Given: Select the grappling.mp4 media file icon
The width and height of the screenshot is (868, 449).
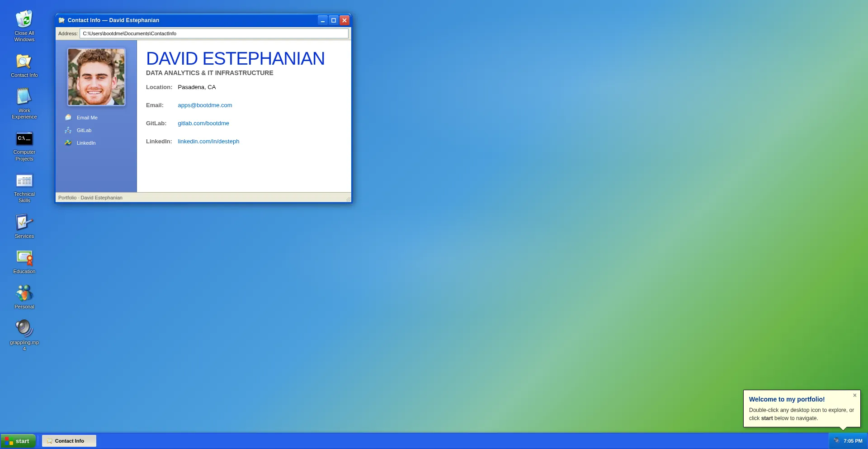Looking at the screenshot, I should [x=24, y=335].
